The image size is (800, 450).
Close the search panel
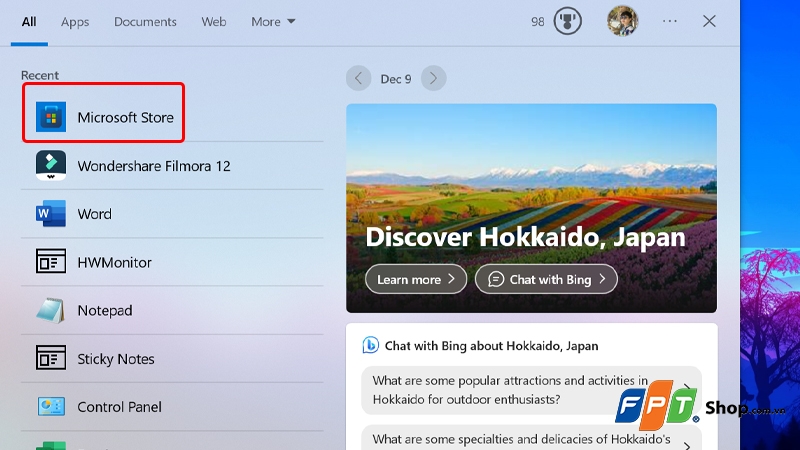pos(709,21)
